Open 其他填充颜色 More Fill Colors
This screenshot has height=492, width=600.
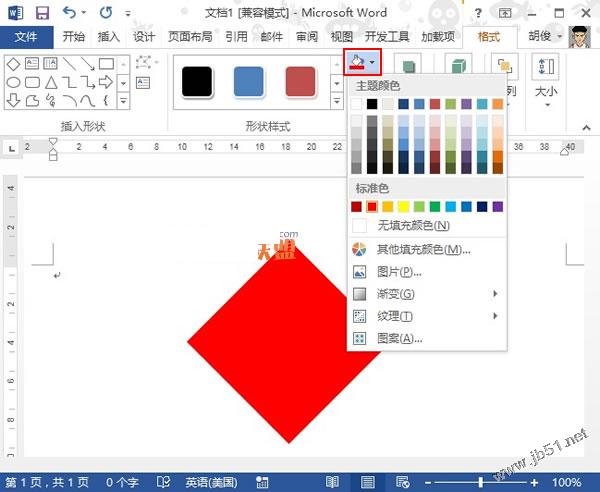click(x=427, y=249)
